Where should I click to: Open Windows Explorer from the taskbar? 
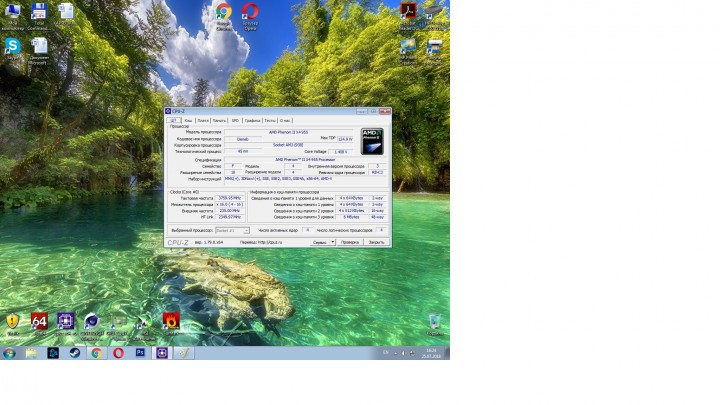click(31, 353)
